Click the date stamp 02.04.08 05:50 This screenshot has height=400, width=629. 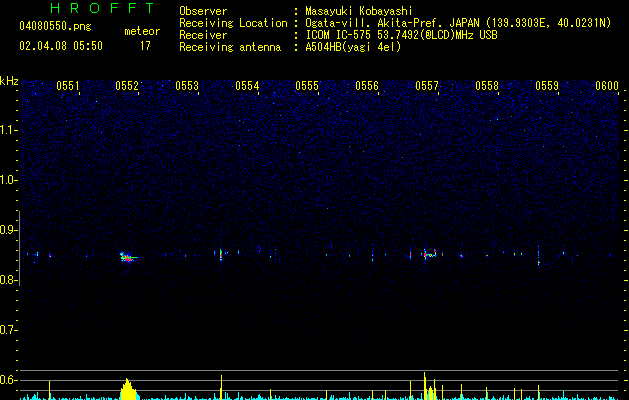coord(61,46)
